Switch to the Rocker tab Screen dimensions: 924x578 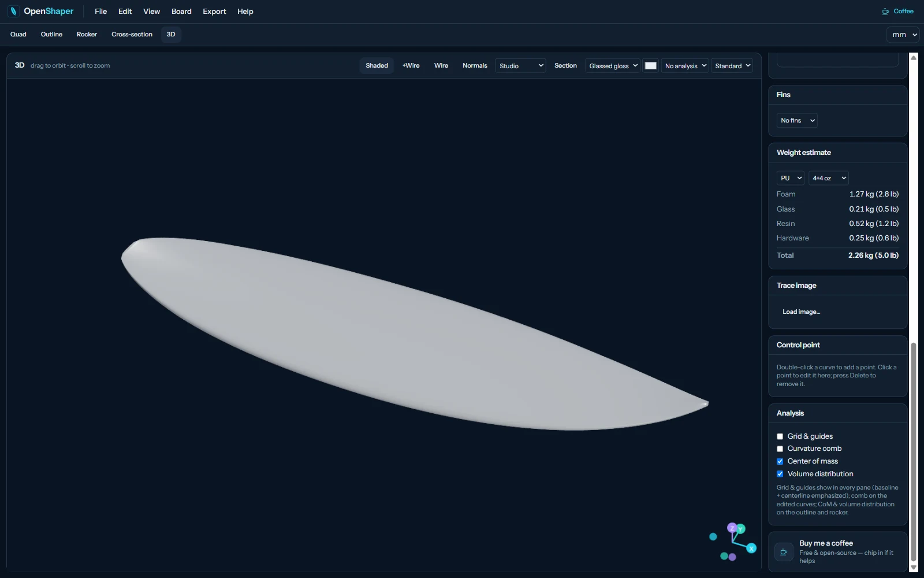point(87,34)
